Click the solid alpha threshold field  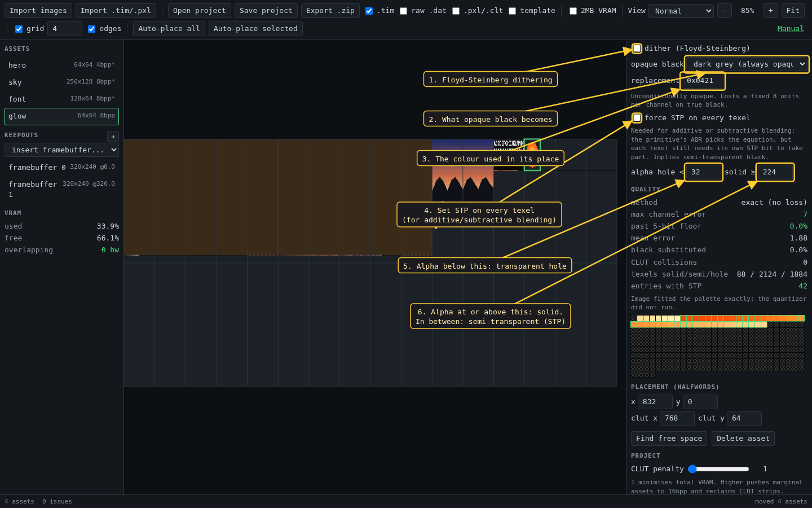775,172
